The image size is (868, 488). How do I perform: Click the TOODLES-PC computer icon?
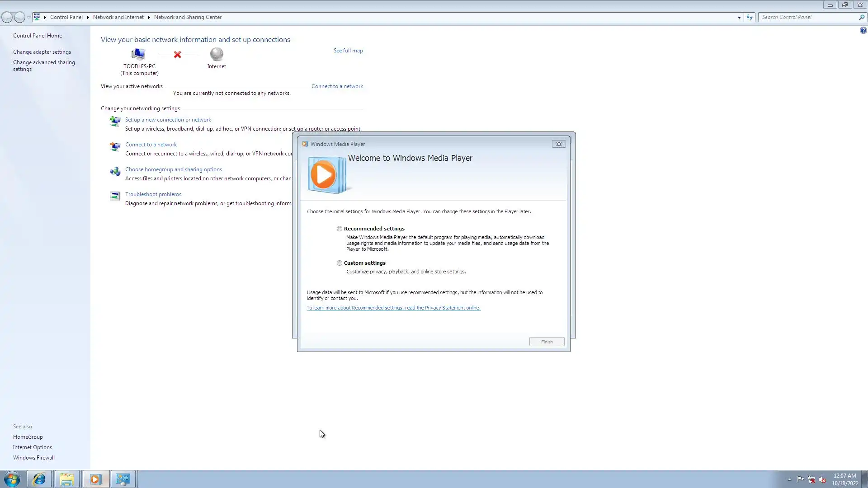coord(138,54)
